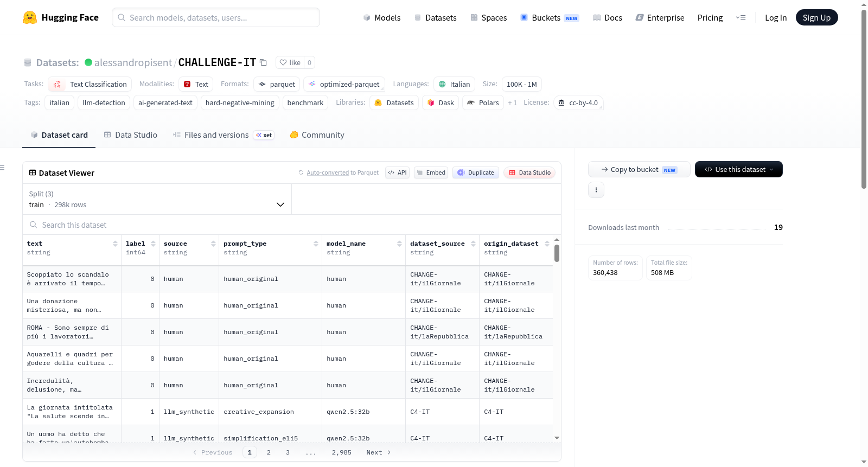Click the Duplicate button
Viewport: 868px width, 467px height.
(476, 172)
